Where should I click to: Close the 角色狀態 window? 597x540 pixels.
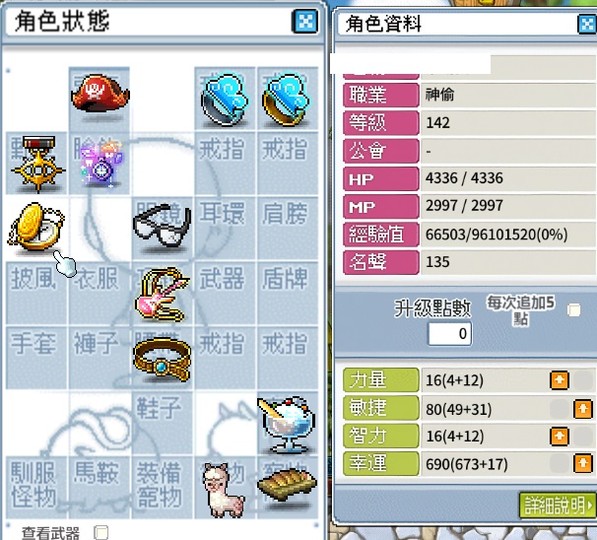305,21
